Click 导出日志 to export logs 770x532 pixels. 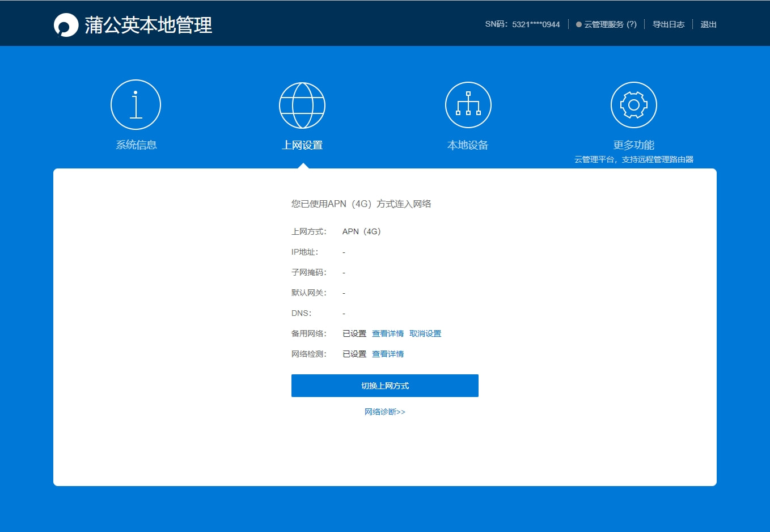[669, 24]
